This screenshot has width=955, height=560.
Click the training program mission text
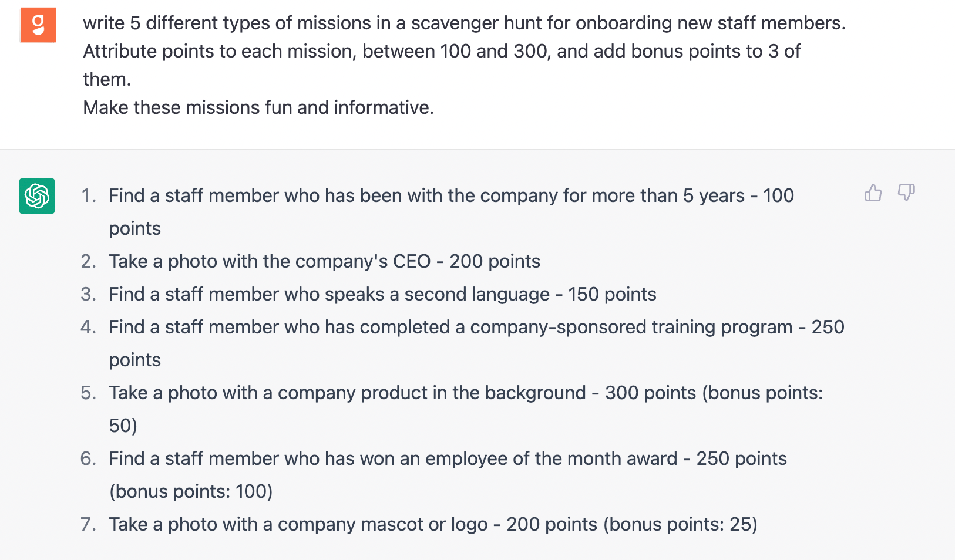click(476, 327)
